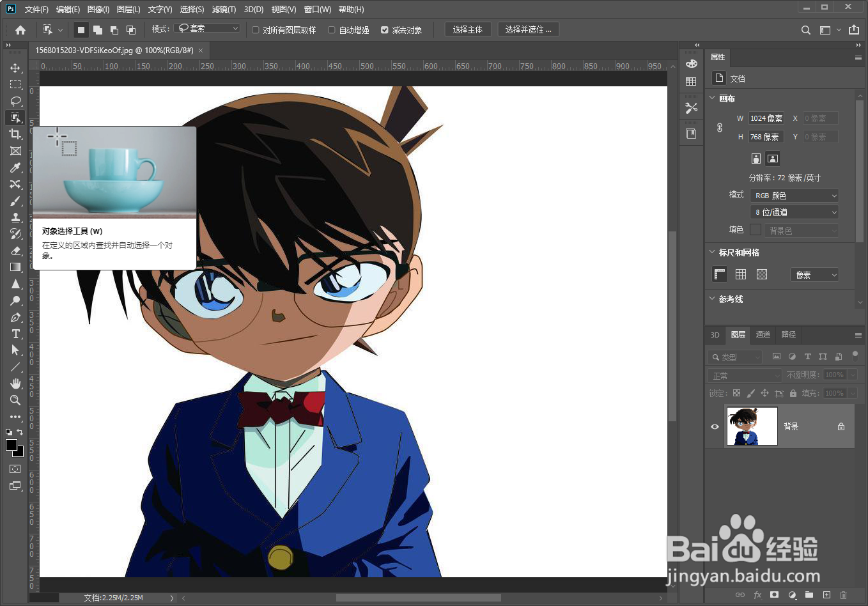Screen dimensions: 868x606
Task: Select the Eyedropper tool
Action: pyautogui.click(x=15, y=167)
